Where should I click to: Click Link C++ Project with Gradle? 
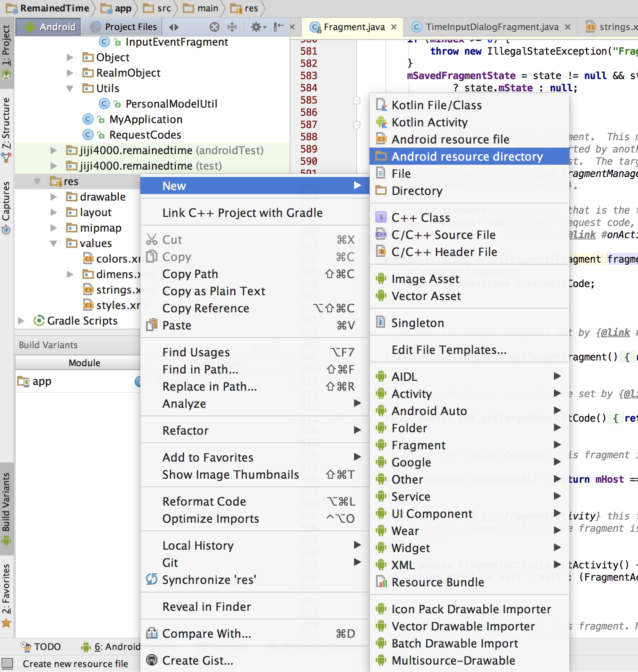[x=255, y=213]
